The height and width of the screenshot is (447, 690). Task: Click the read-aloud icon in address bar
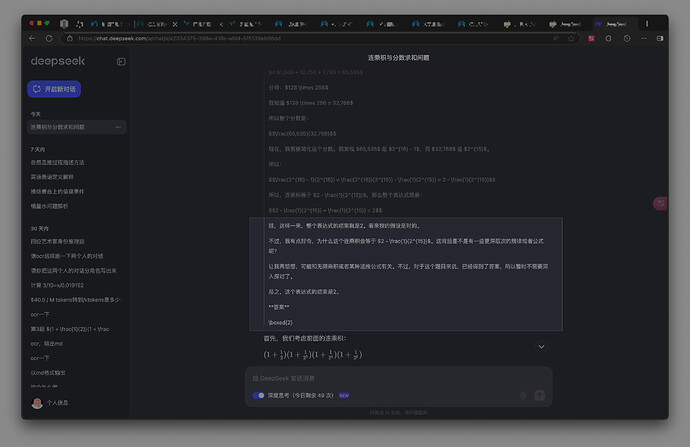tap(556, 38)
